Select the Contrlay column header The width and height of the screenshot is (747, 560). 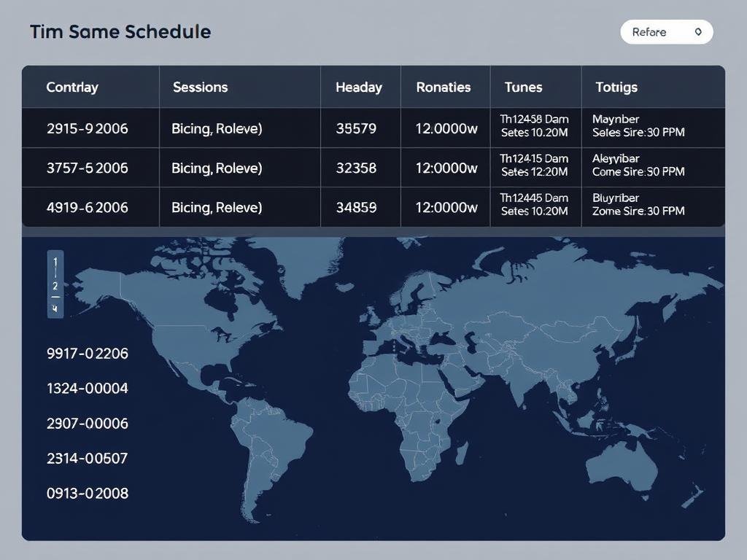(x=72, y=87)
